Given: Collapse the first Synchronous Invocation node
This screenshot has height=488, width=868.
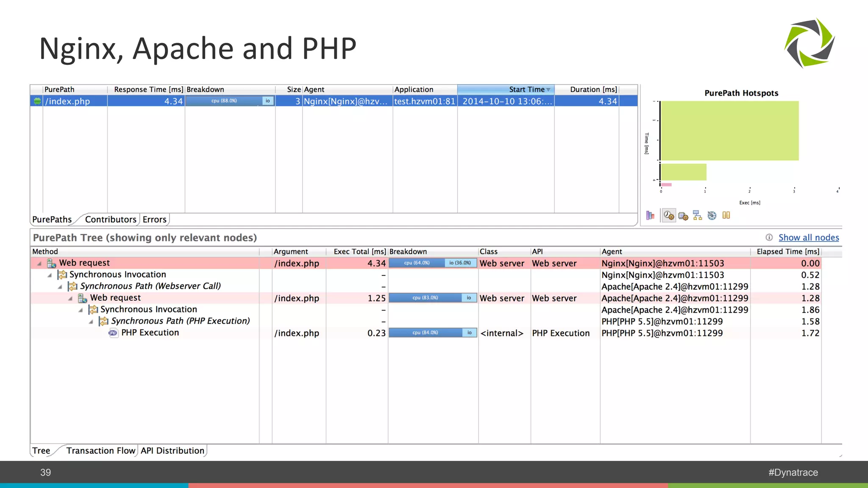Looking at the screenshot, I should pyautogui.click(x=50, y=275).
